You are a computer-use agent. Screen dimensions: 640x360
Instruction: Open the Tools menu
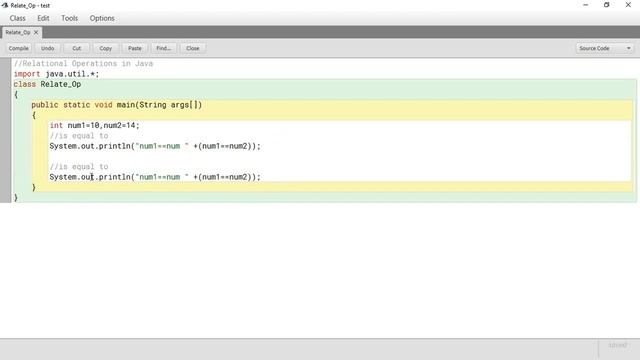[x=69, y=18]
